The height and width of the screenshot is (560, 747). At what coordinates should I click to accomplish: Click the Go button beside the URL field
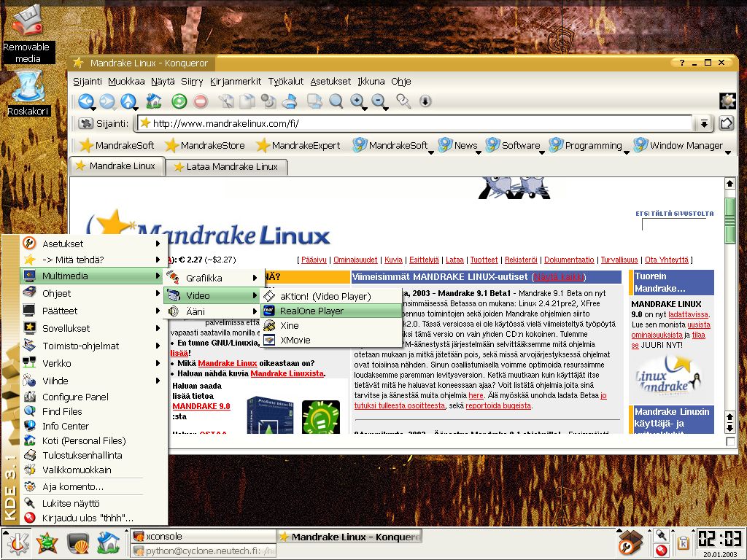coord(727,123)
